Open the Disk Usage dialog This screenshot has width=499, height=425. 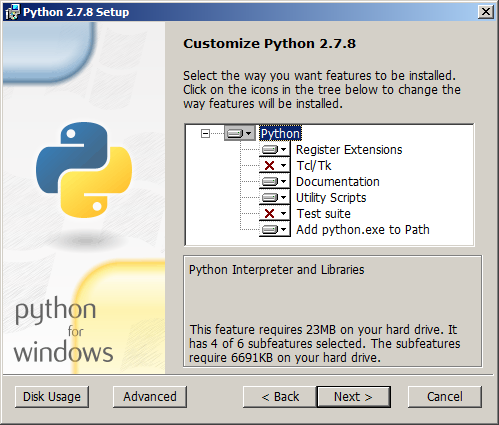[x=52, y=397]
